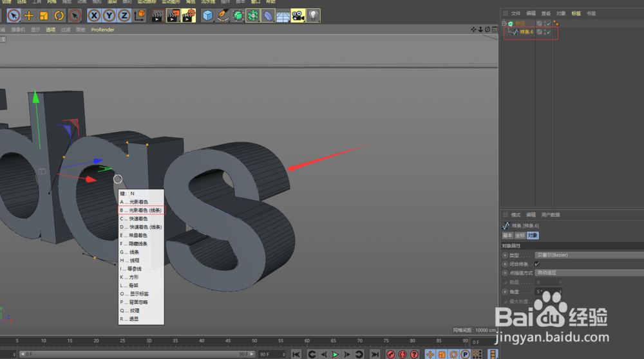Toggle X axis lock
This screenshot has width=644, height=359.
[x=94, y=15]
